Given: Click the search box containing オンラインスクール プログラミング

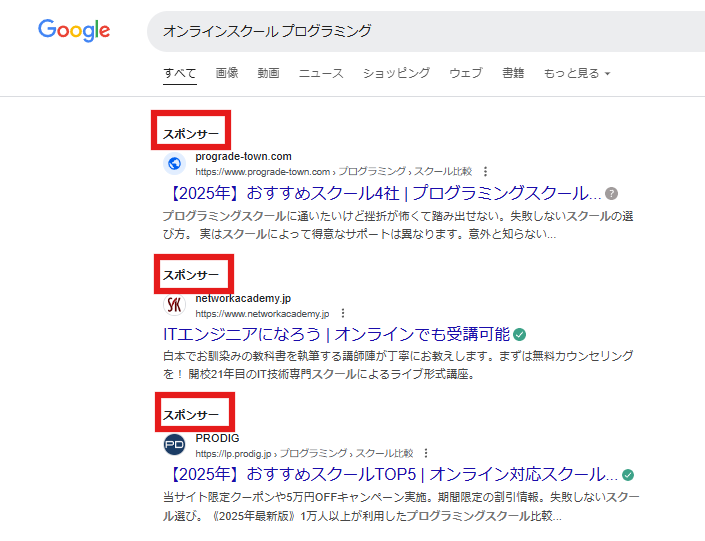Looking at the screenshot, I should click(x=426, y=31).
